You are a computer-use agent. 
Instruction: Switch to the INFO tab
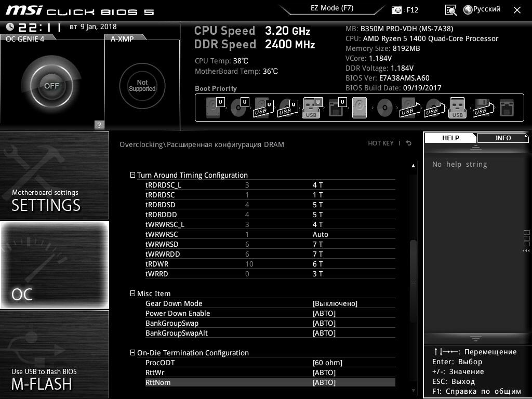503,138
